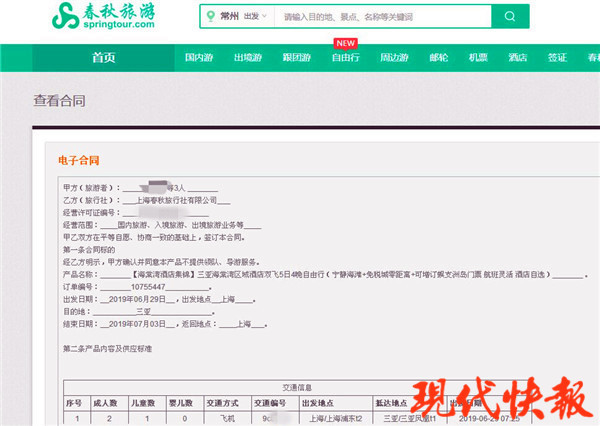Open the 跟团游 menu item
Viewport: 600px width, 426px height.
click(298, 59)
